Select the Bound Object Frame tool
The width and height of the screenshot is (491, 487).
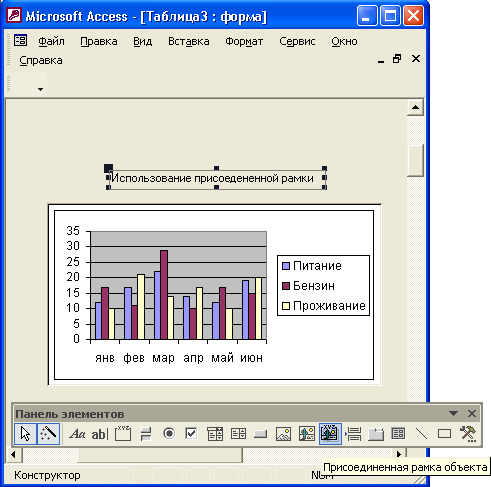tap(330, 434)
